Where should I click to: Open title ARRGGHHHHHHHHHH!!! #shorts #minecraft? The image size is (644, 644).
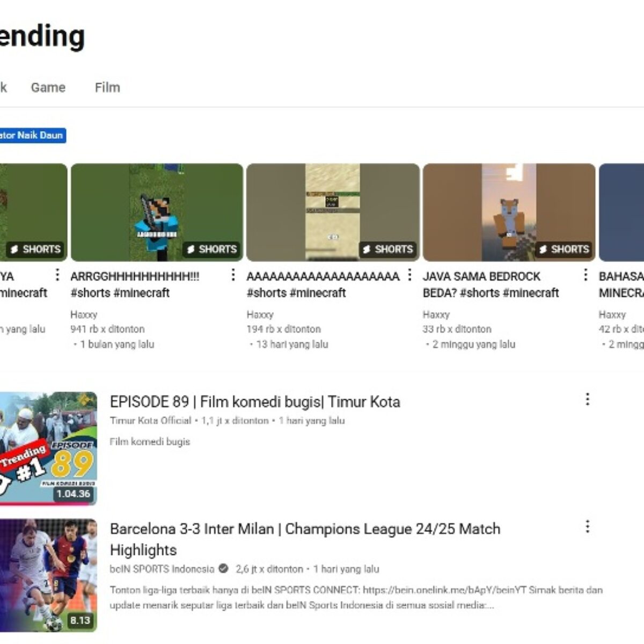click(x=135, y=284)
